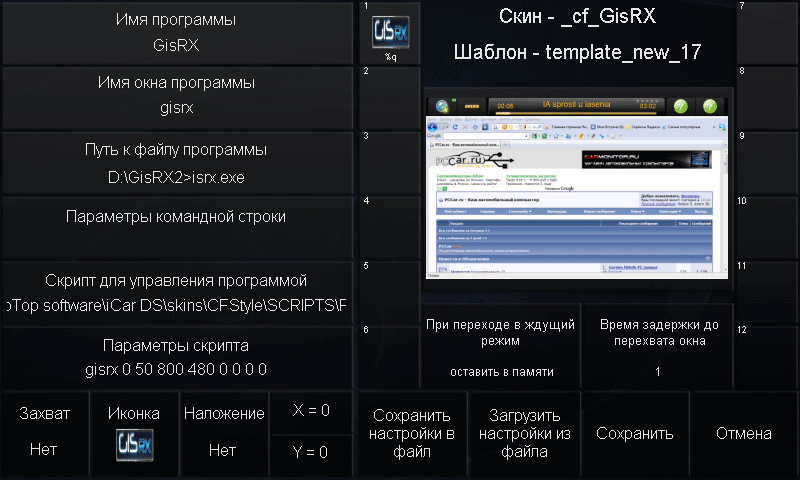The width and height of the screenshot is (800, 480).
Task: Change the standby mode option 'оставить в памяти'
Action: [x=487, y=349]
